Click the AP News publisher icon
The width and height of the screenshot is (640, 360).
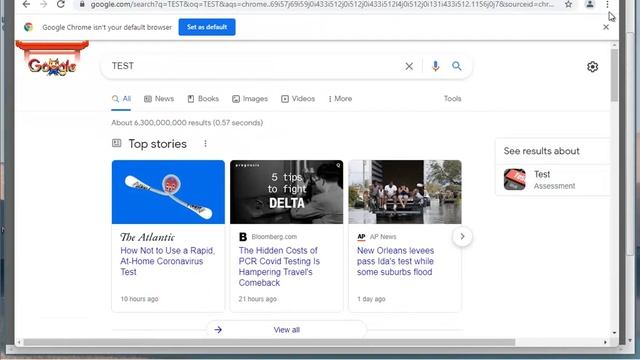click(x=361, y=237)
